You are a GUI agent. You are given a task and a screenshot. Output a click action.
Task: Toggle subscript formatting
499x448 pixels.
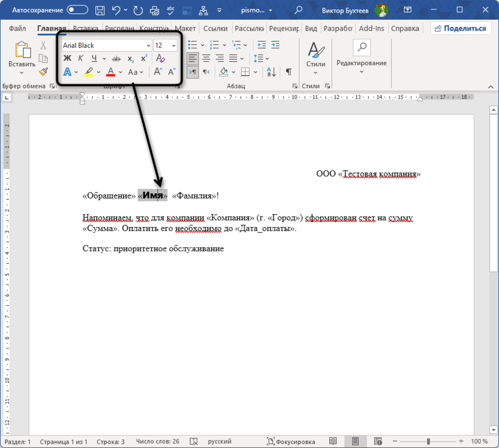click(x=131, y=59)
